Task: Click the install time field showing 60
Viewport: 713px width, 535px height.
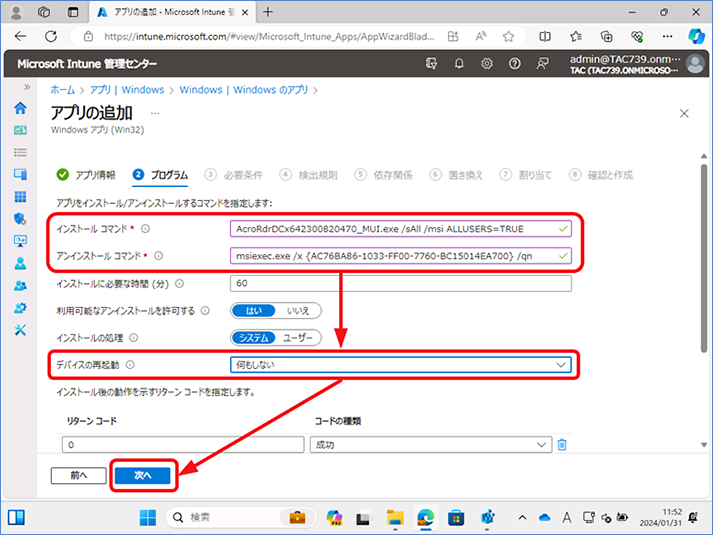Action: click(x=401, y=283)
